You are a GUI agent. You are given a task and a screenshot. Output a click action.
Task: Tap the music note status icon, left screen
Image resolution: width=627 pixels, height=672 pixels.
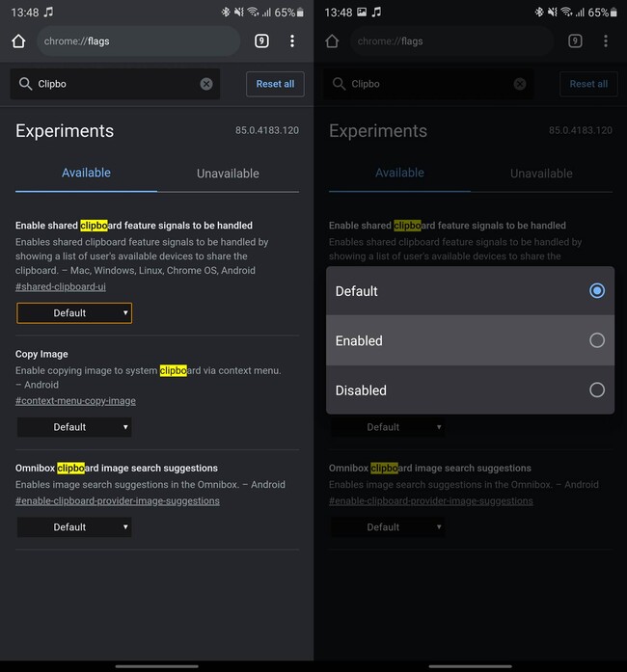(x=48, y=13)
